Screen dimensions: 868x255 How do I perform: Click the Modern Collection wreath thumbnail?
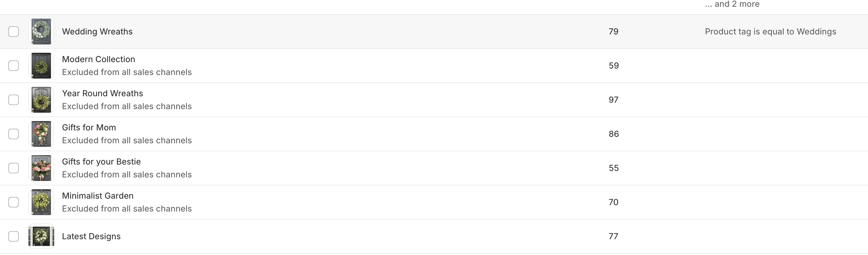[41, 66]
